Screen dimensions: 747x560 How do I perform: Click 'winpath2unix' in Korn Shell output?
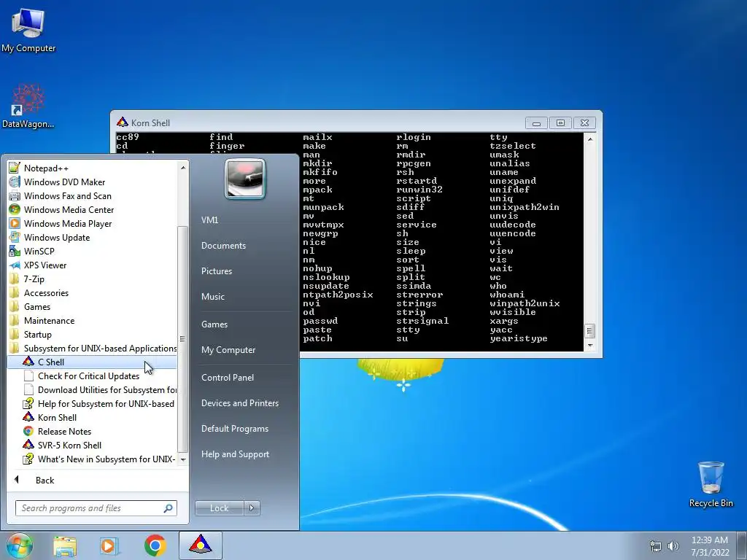[x=525, y=303]
